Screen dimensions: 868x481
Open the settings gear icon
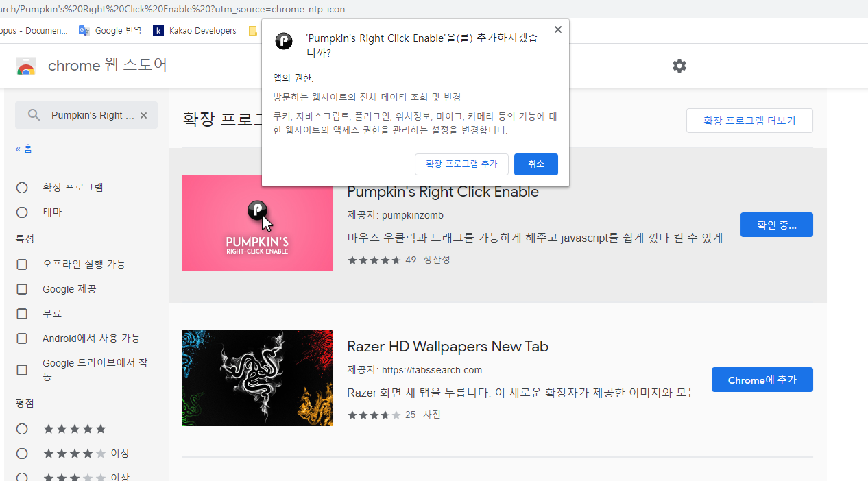click(x=679, y=66)
